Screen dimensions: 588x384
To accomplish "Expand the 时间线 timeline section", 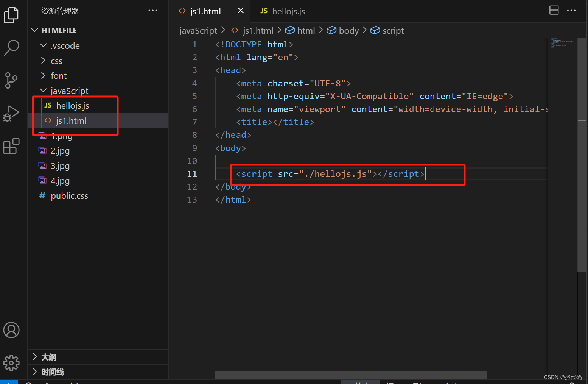I will click(98, 372).
